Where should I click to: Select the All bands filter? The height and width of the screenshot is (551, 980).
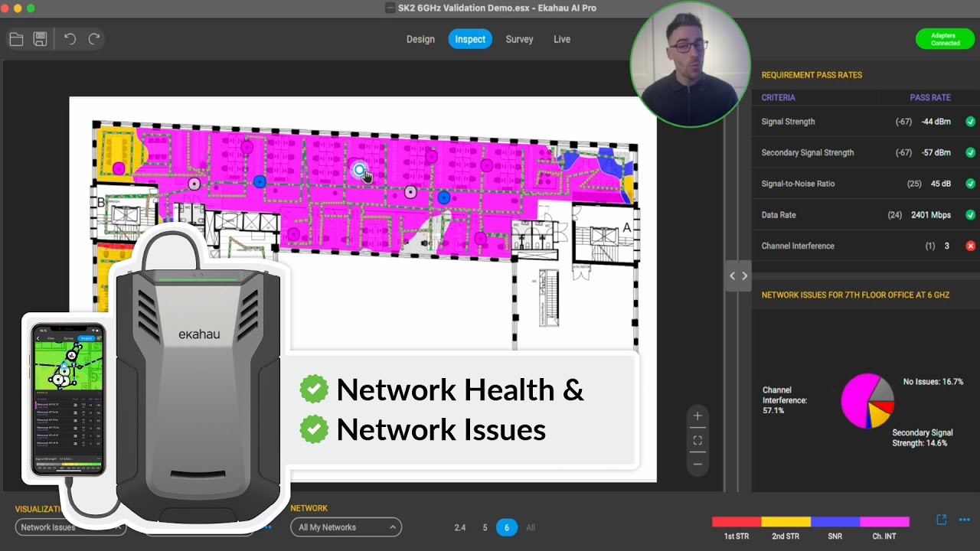click(x=531, y=527)
